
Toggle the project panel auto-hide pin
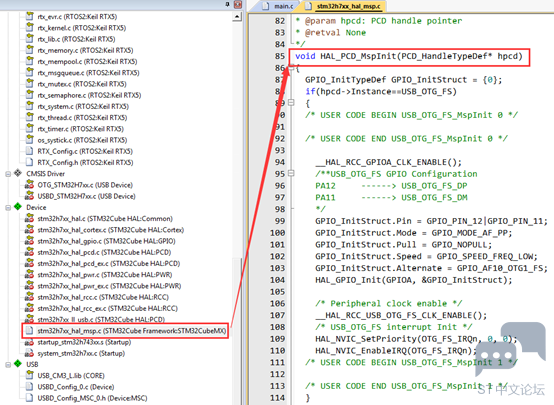(x=228, y=4)
